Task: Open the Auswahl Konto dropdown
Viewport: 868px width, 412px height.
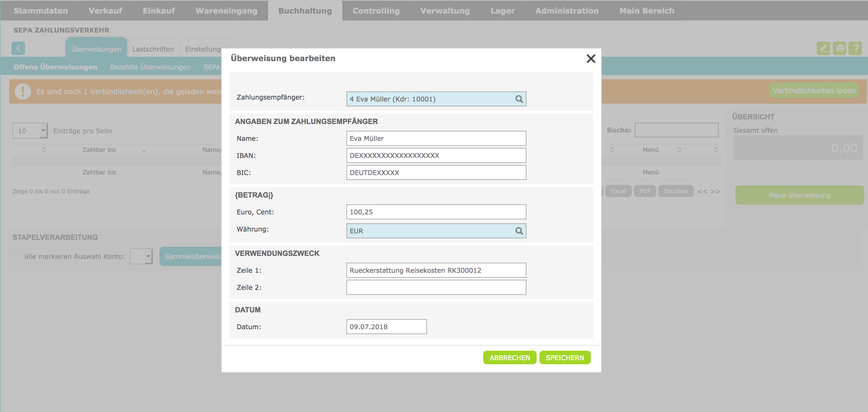Action: [142, 256]
